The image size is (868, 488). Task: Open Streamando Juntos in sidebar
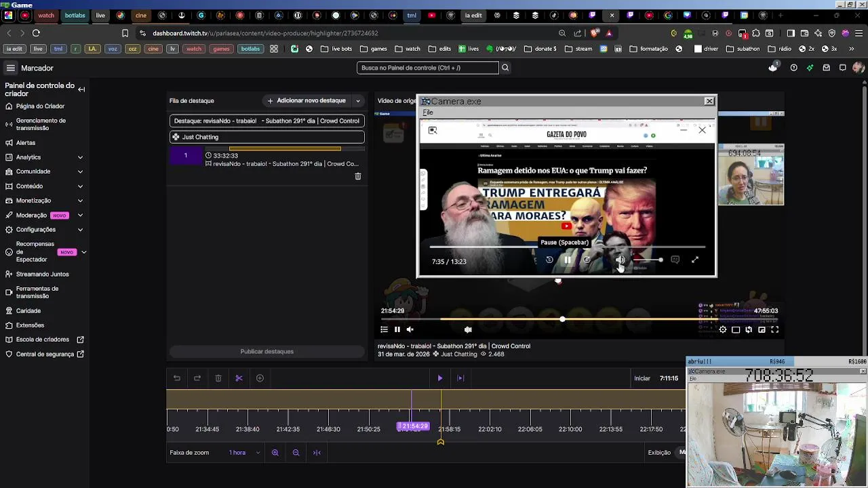[x=43, y=274]
